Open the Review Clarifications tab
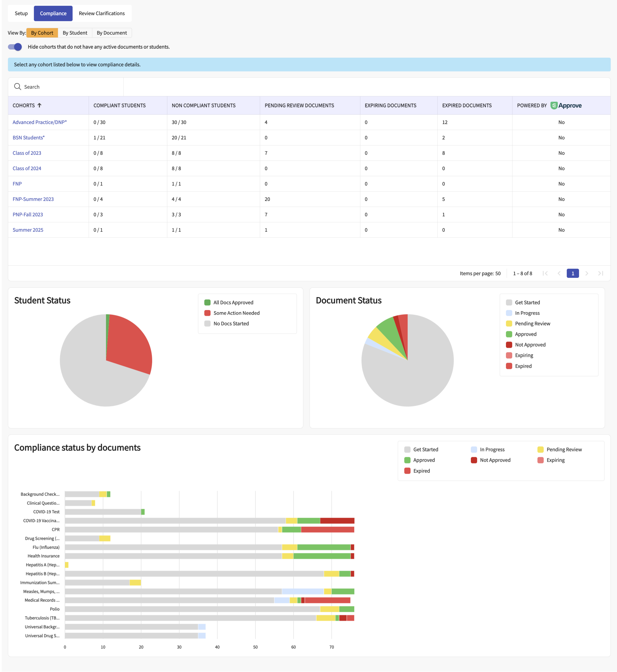617x672 pixels. 102,13
